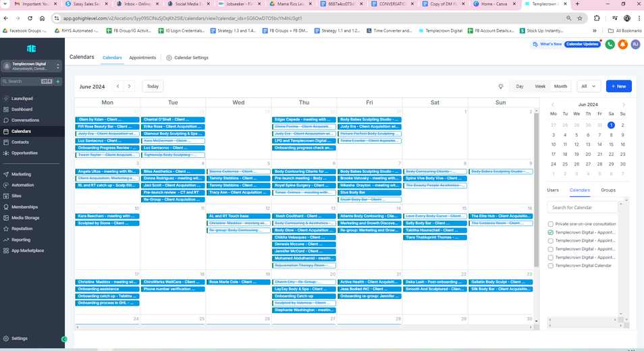Switch to Month view
This screenshot has width=644, height=351.
[x=560, y=86]
